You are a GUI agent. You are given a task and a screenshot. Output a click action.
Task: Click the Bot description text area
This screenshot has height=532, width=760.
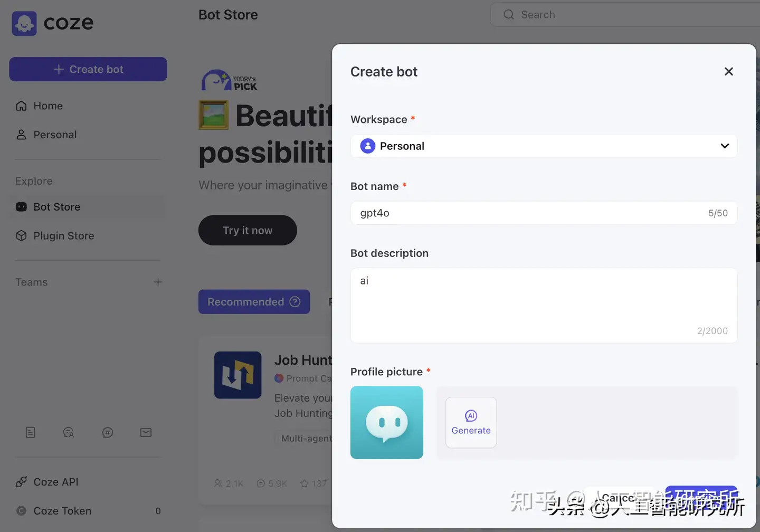click(x=544, y=306)
